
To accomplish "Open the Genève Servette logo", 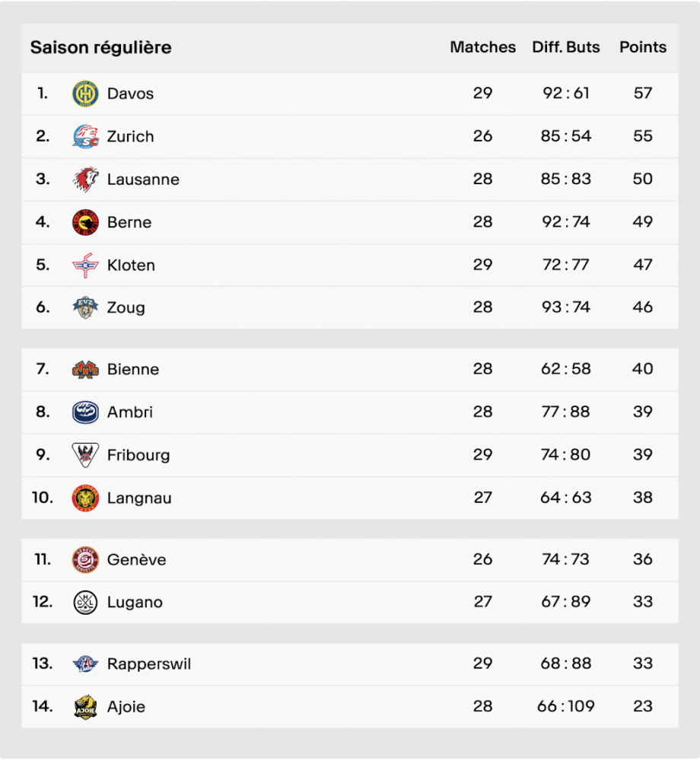I will 85,559.
